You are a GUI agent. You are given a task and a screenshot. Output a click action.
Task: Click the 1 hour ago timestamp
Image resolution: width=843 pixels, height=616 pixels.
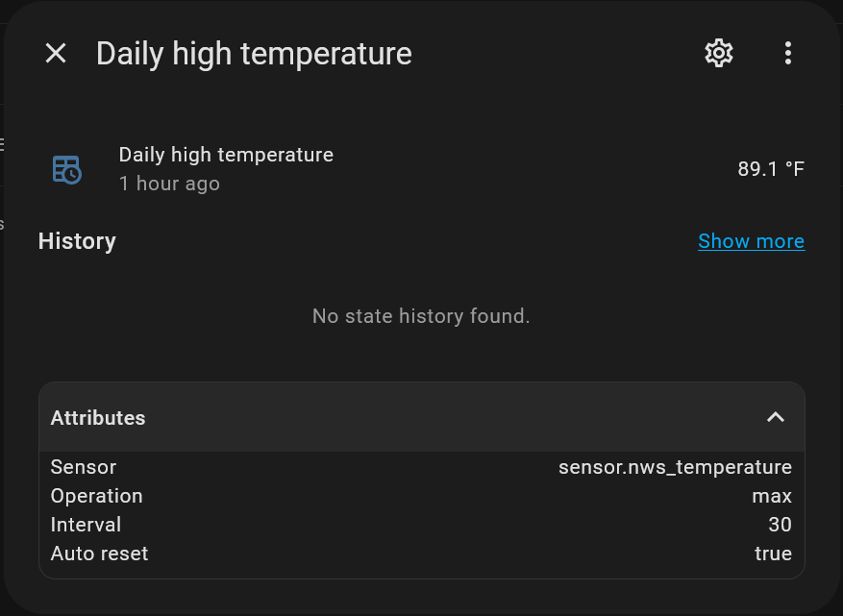point(169,184)
